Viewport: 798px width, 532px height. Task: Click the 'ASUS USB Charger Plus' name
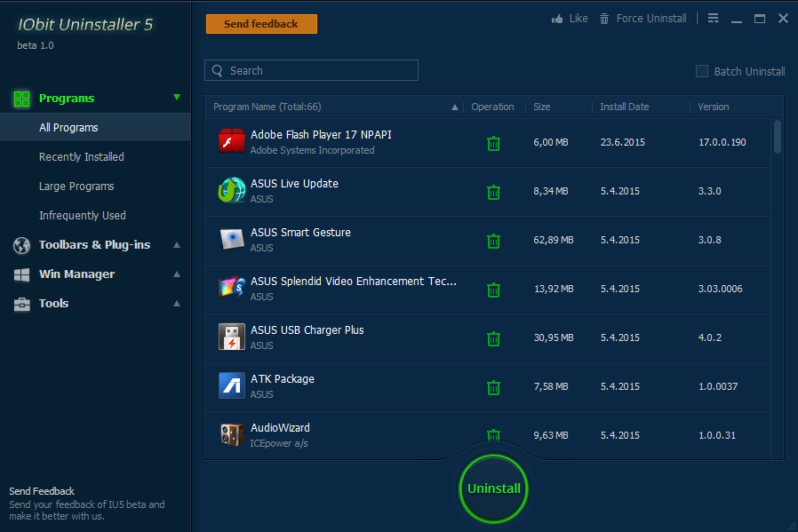(307, 330)
